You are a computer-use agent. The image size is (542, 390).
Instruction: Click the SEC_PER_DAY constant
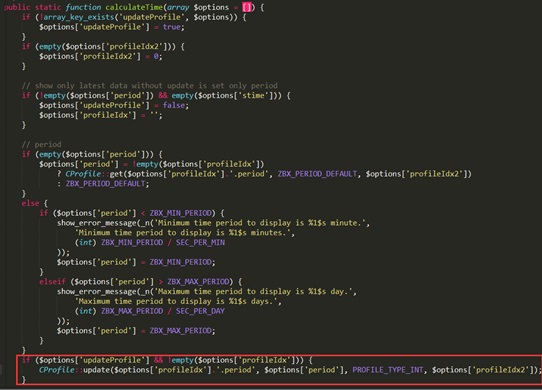pos(200,311)
